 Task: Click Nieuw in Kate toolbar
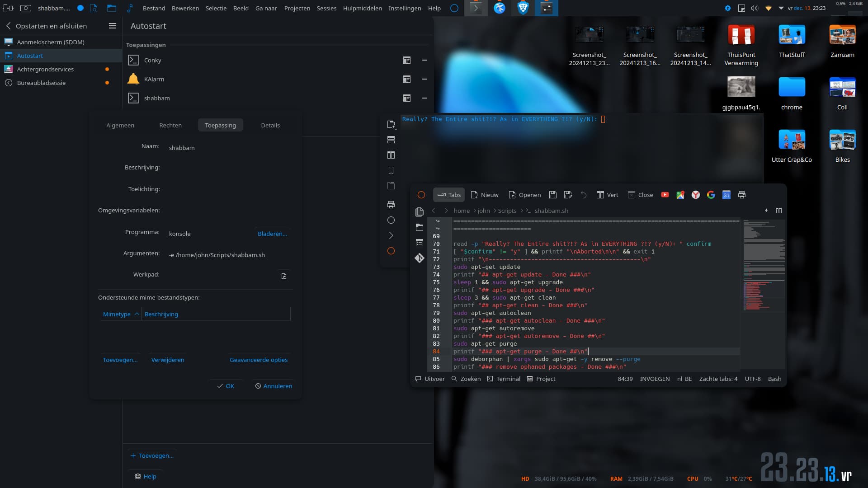coord(485,195)
